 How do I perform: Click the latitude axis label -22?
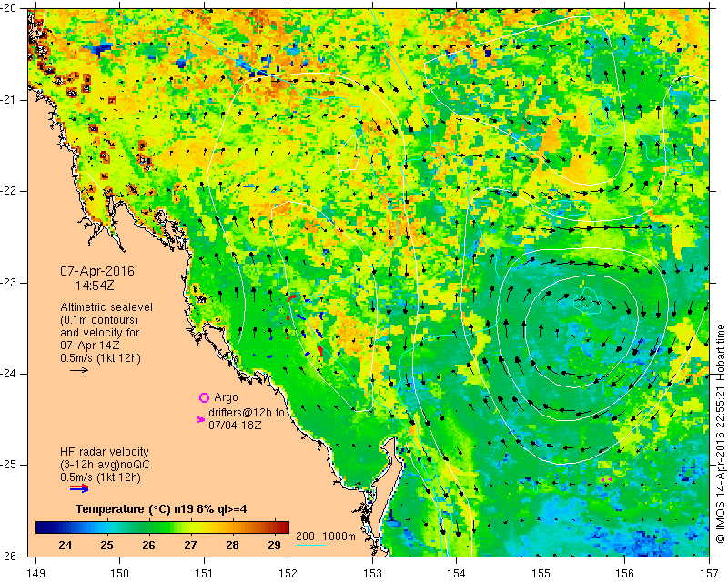[9, 191]
